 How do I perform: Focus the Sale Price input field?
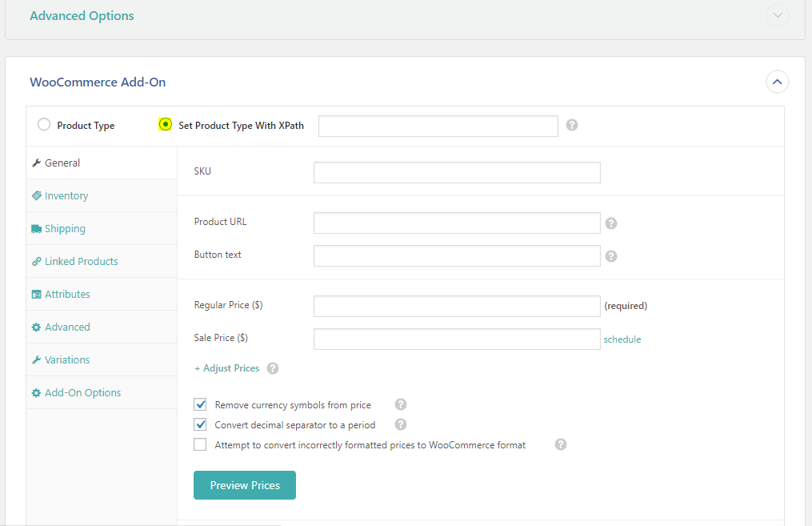[x=457, y=339]
